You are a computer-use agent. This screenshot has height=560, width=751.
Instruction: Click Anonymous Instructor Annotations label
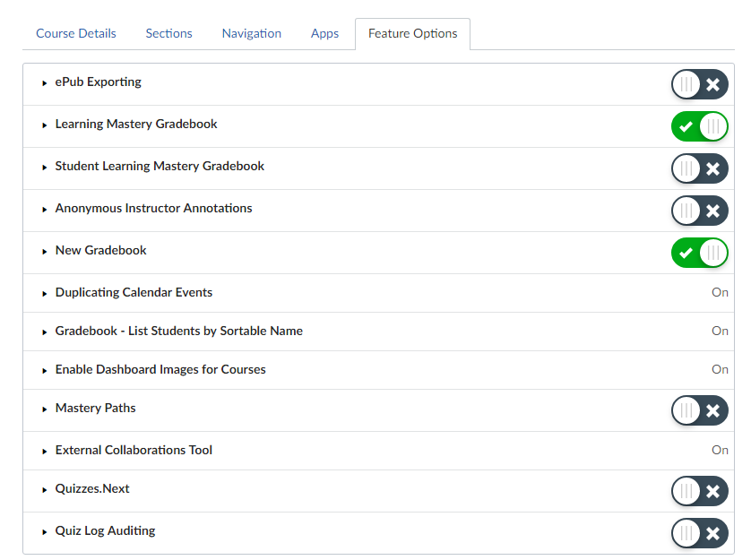[x=153, y=209]
